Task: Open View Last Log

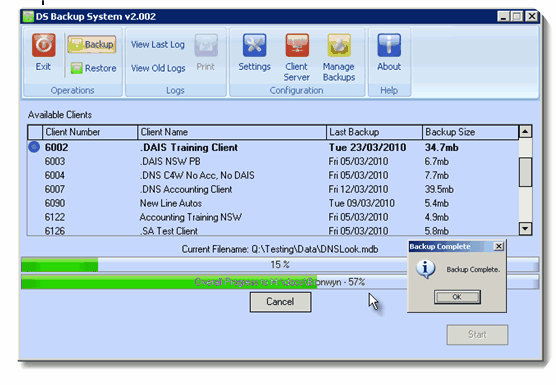Action: pyautogui.click(x=158, y=45)
